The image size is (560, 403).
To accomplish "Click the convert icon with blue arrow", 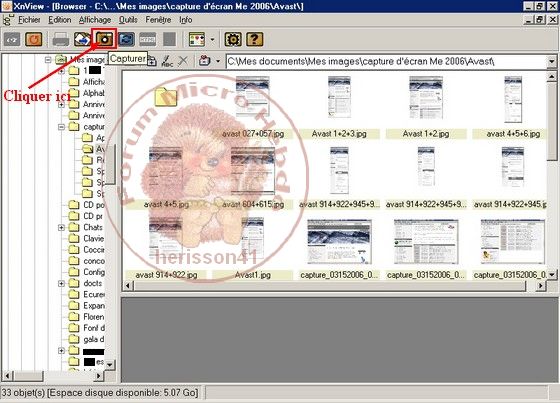I will (82, 39).
